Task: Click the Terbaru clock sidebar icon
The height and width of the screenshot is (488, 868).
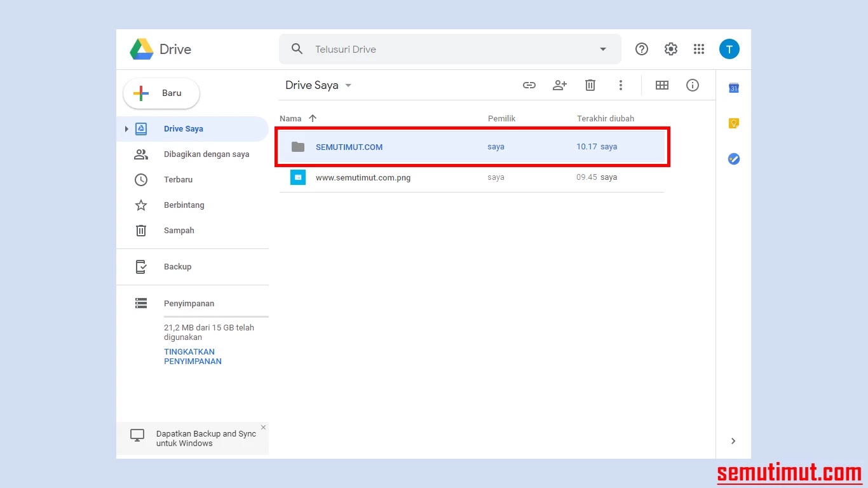Action: 141,180
